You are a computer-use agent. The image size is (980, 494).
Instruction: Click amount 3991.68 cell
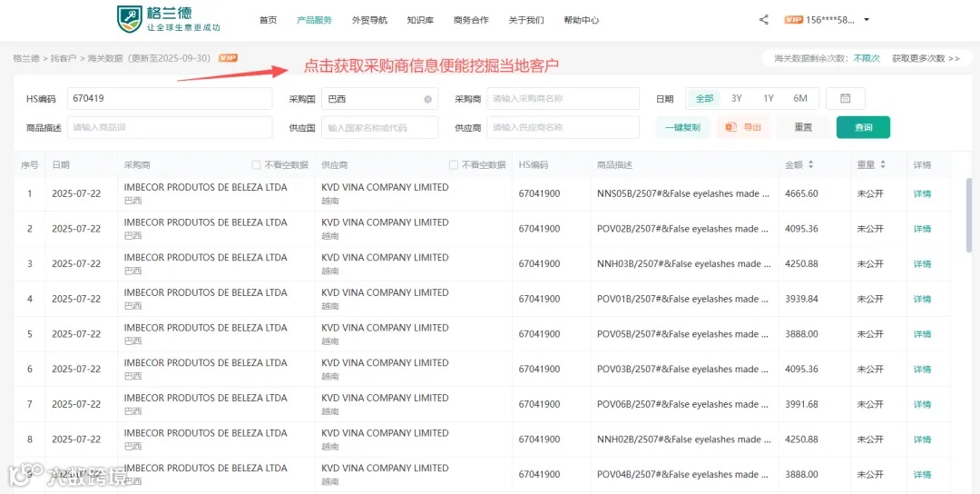(x=802, y=405)
